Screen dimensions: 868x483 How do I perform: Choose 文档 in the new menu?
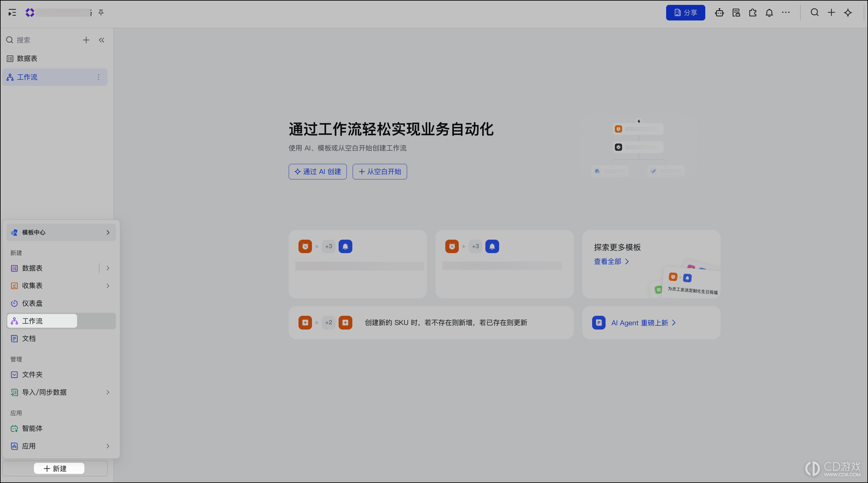[x=61, y=338]
